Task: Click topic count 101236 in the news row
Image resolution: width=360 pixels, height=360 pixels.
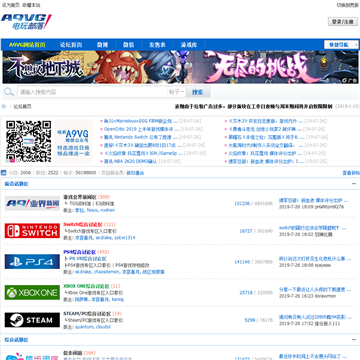Action: (x=242, y=203)
